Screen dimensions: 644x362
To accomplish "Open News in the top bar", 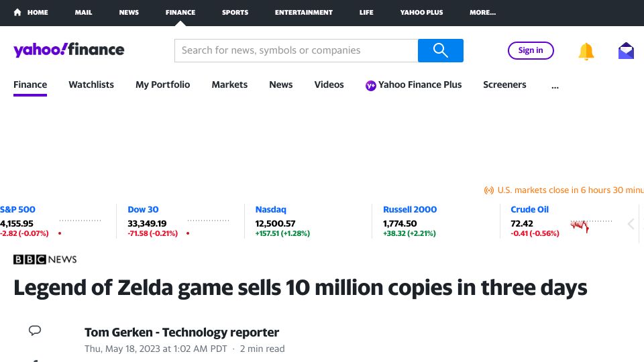I will coord(129,12).
